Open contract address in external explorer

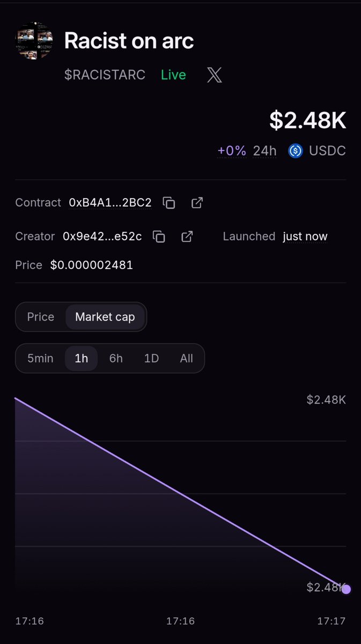tap(197, 203)
